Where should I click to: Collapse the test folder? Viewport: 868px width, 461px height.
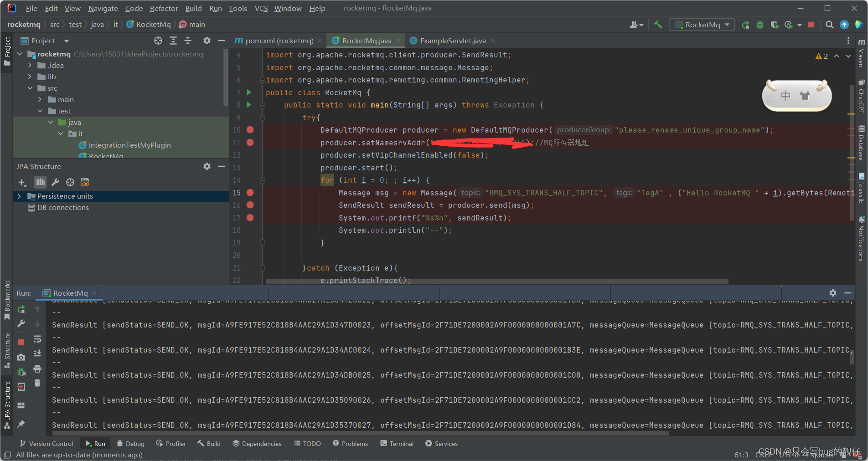pyautogui.click(x=40, y=111)
